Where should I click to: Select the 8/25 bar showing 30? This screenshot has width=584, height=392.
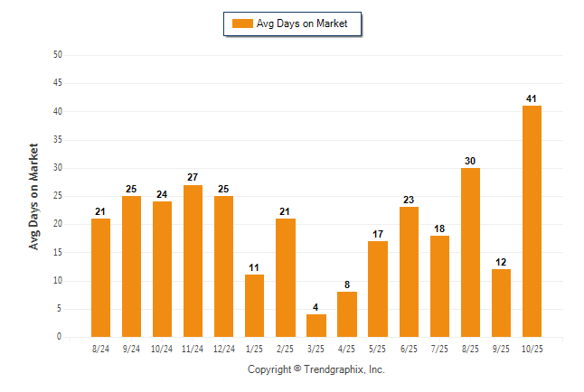click(470, 252)
